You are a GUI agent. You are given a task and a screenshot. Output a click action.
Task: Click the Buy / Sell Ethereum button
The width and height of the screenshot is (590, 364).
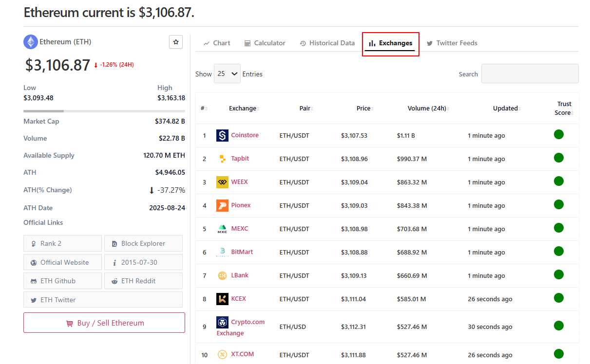pyautogui.click(x=104, y=323)
